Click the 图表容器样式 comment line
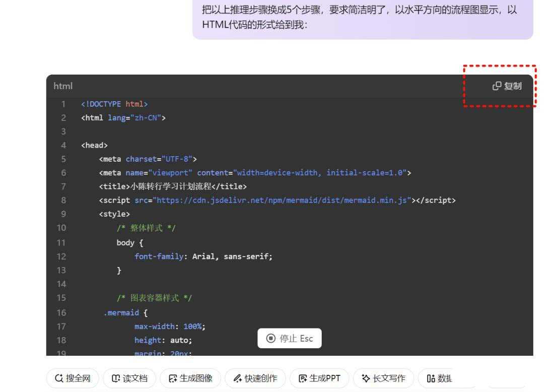Image resolution: width=557 pixels, height=392 pixels. coord(154,298)
